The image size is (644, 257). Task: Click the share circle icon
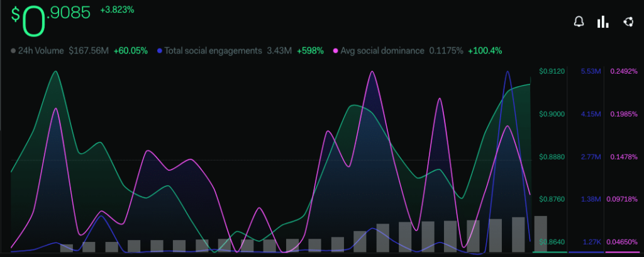point(627,22)
